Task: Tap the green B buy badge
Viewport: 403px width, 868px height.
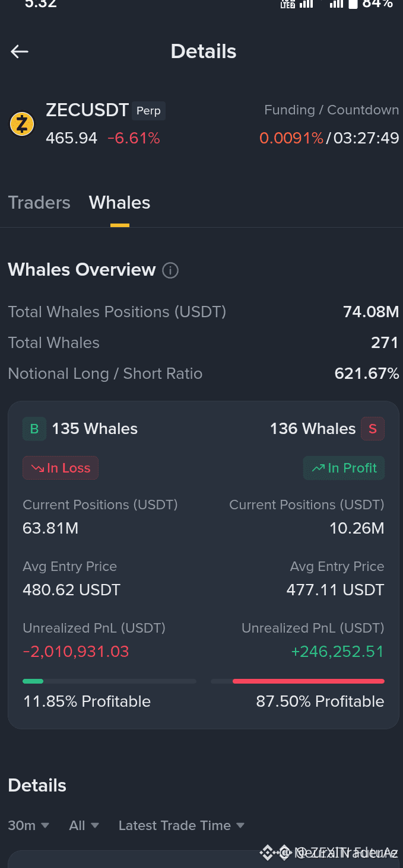Action: 34,429
